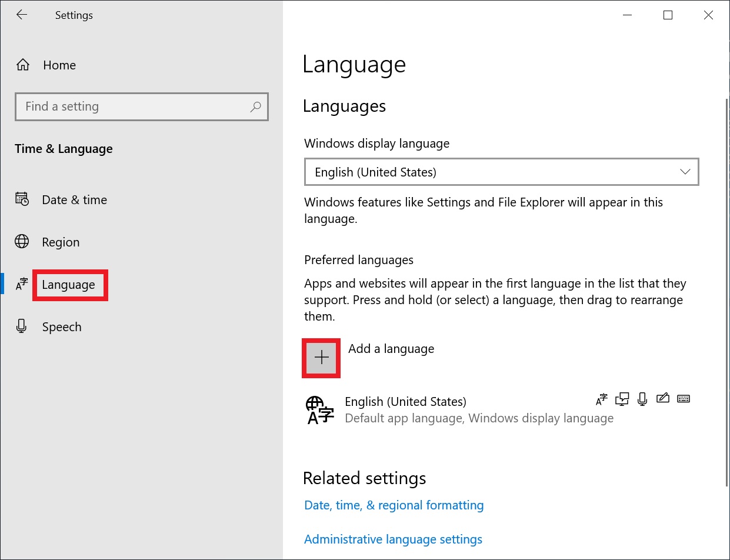Open Administrative language settings link
730x560 pixels.
pos(393,539)
